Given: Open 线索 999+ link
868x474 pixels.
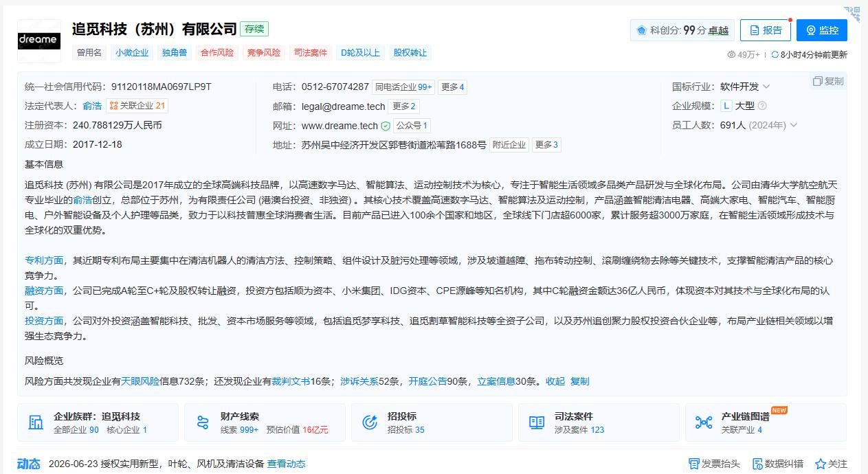Looking at the screenshot, I should click(x=240, y=429).
